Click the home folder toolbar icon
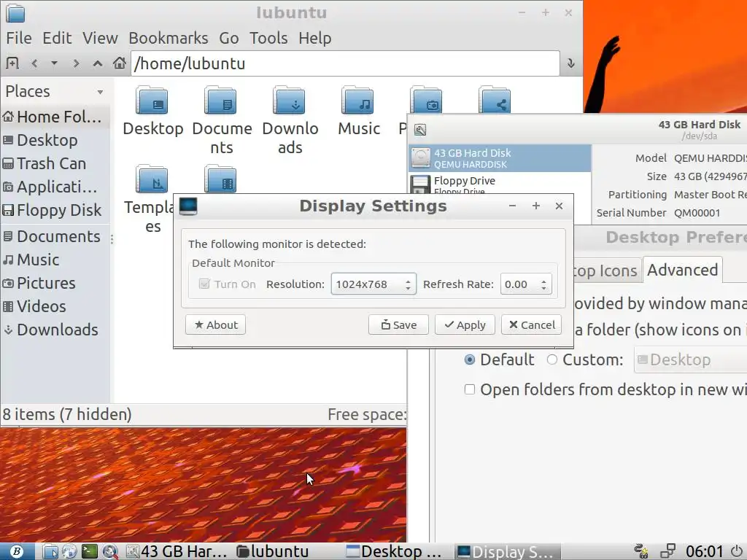Image resolution: width=747 pixels, height=560 pixels. (x=119, y=63)
